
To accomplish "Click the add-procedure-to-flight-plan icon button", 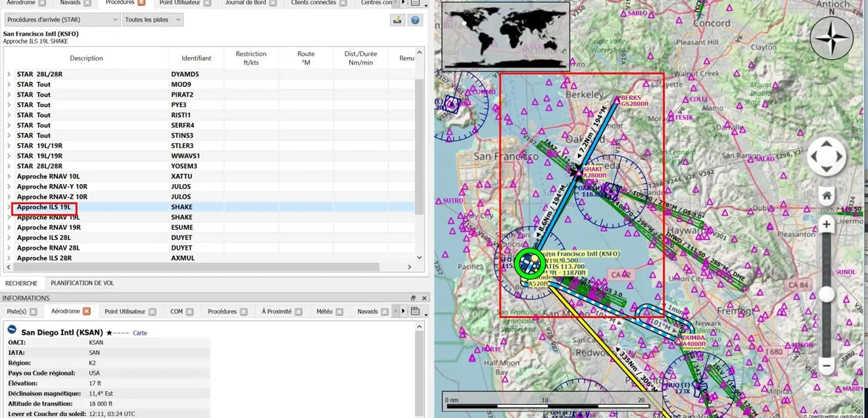I will click(397, 20).
